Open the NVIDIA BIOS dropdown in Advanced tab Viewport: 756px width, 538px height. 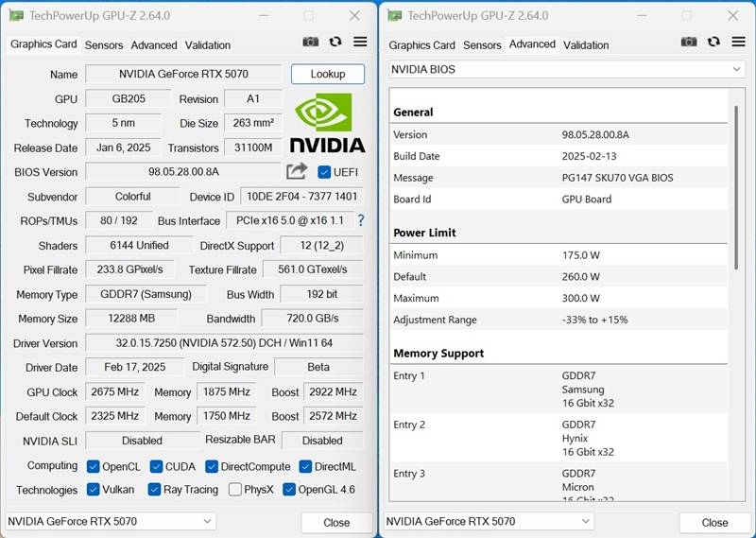click(x=566, y=69)
